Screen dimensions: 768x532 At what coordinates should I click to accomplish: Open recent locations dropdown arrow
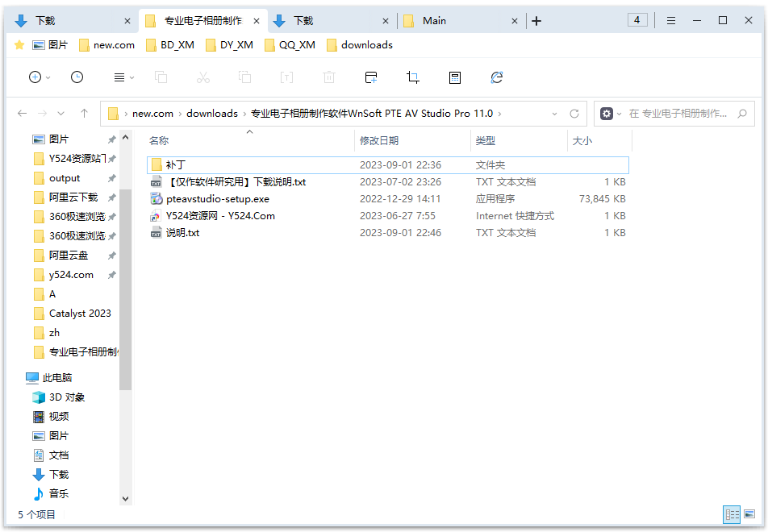(61, 114)
